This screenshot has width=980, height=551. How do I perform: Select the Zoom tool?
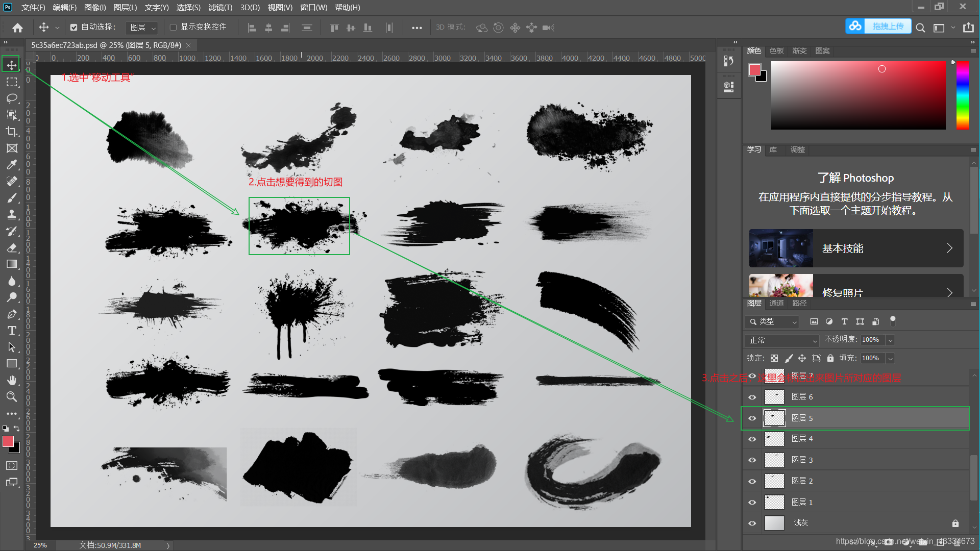click(12, 396)
